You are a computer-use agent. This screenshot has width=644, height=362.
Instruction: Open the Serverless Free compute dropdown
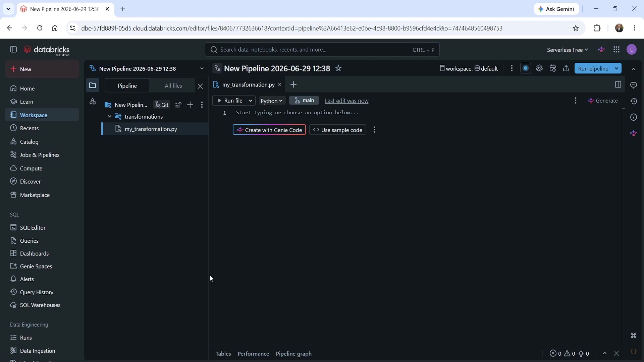pos(568,50)
